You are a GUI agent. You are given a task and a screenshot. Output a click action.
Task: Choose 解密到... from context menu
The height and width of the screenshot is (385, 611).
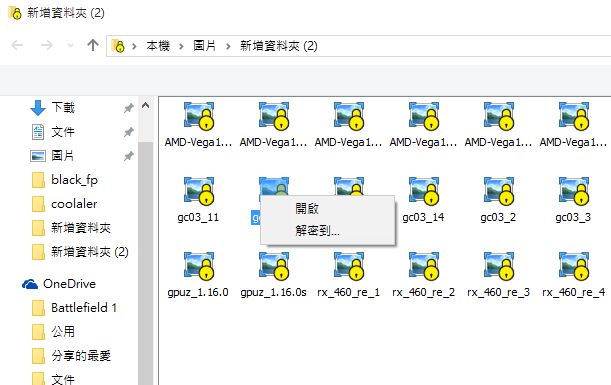[x=317, y=231]
